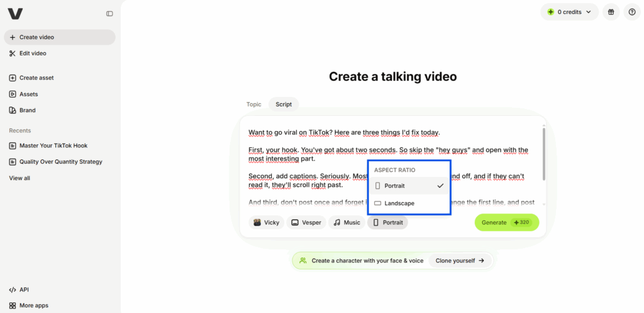The height and width of the screenshot is (313, 644).
Task: Click the Vicky avatar thumbnail
Action: tap(257, 222)
